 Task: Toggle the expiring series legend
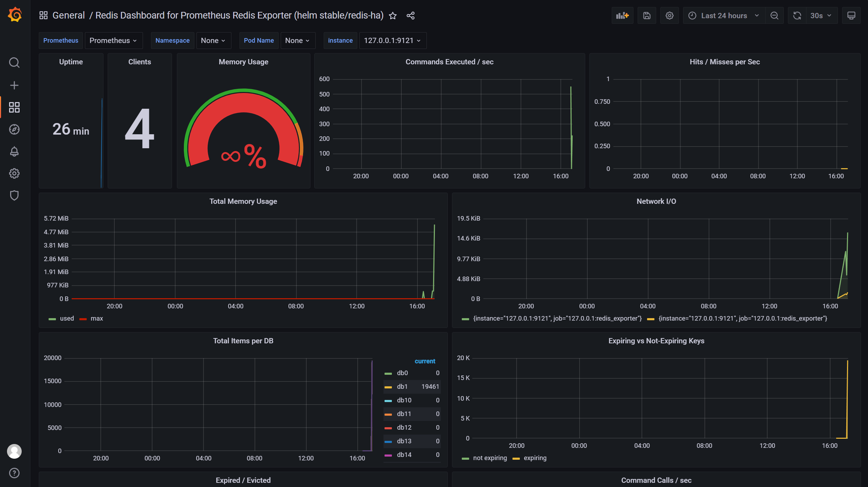535,458
